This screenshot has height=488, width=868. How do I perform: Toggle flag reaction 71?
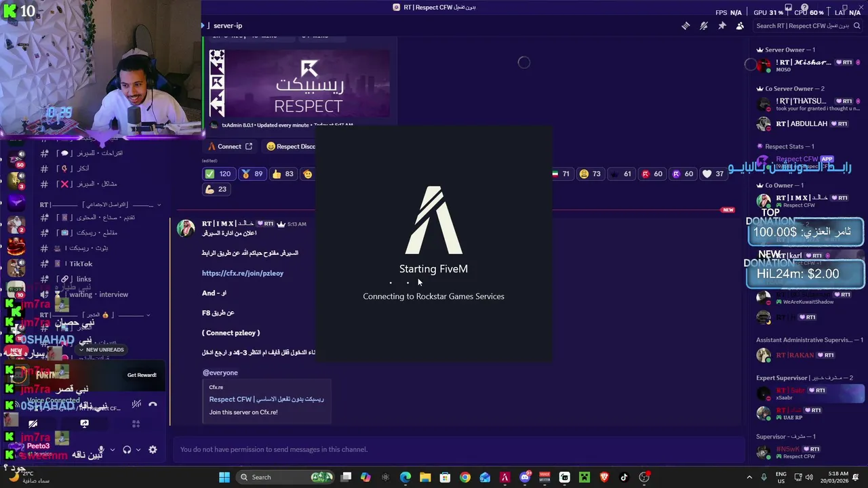coord(562,174)
